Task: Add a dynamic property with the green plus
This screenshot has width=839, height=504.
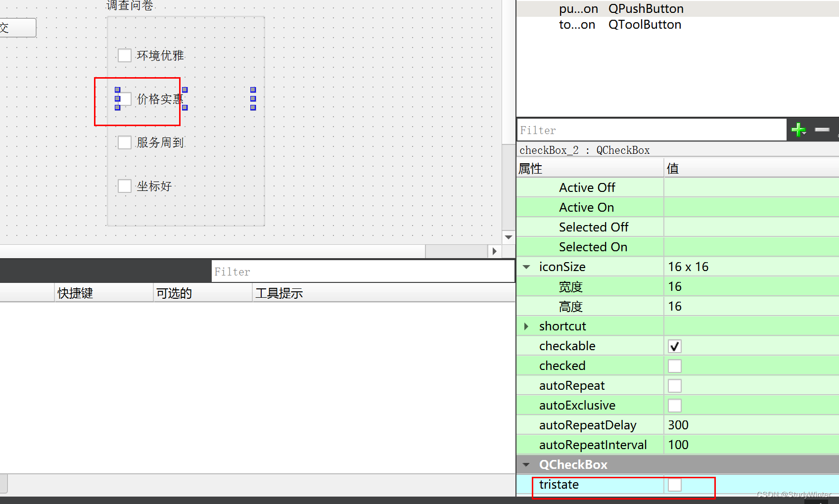Action: coord(798,130)
